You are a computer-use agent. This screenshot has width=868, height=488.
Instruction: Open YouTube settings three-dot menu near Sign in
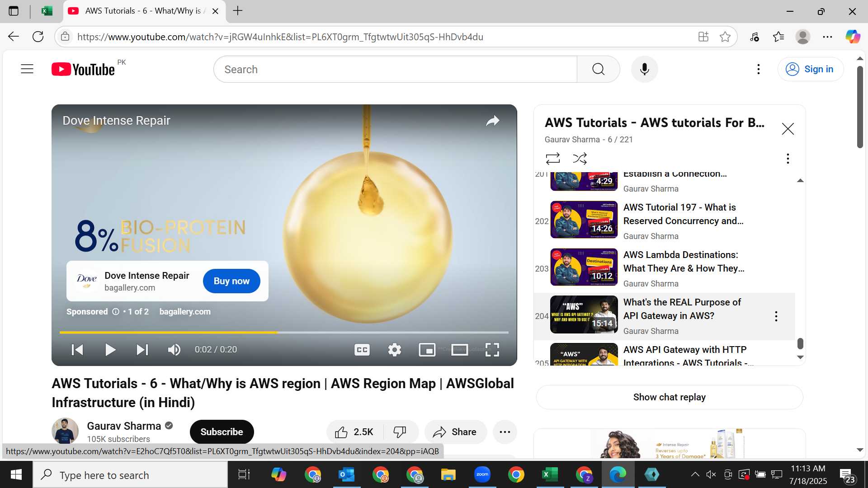pyautogui.click(x=758, y=69)
